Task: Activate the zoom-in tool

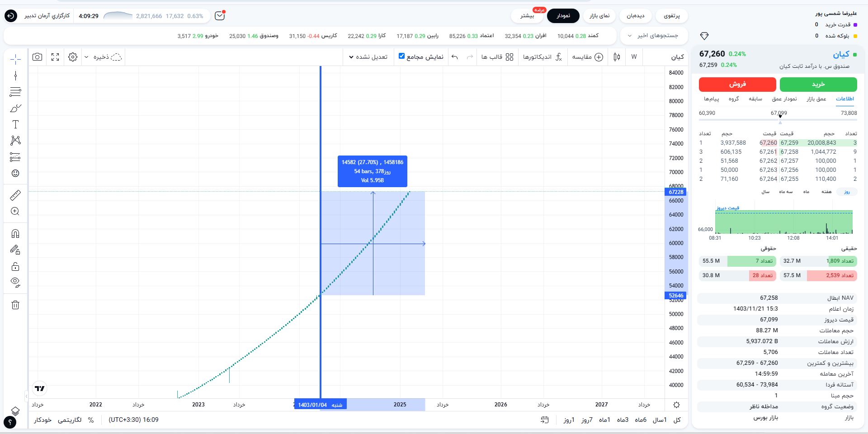Action: point(15,211)
